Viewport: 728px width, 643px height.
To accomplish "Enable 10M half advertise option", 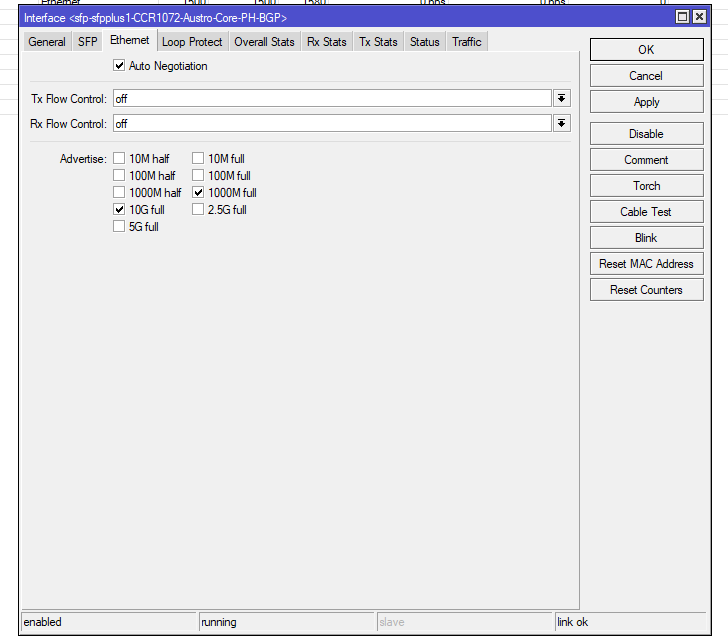I will (119, 158).
